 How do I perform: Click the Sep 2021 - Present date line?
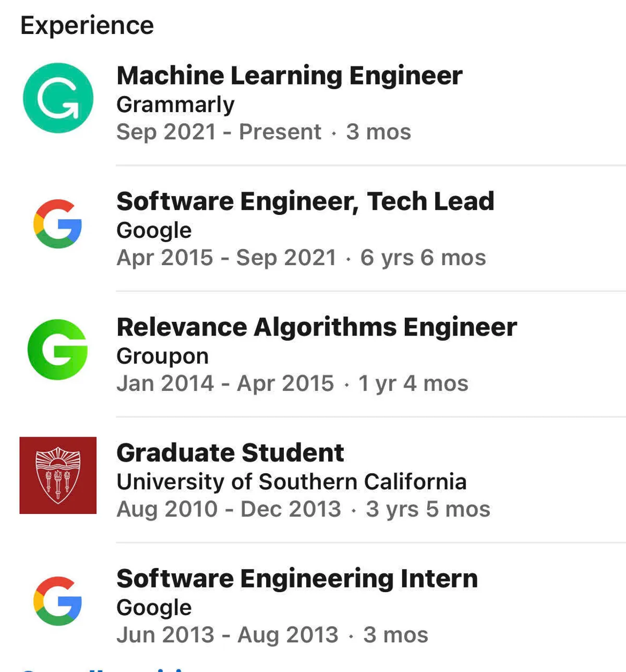coord(263,132)
